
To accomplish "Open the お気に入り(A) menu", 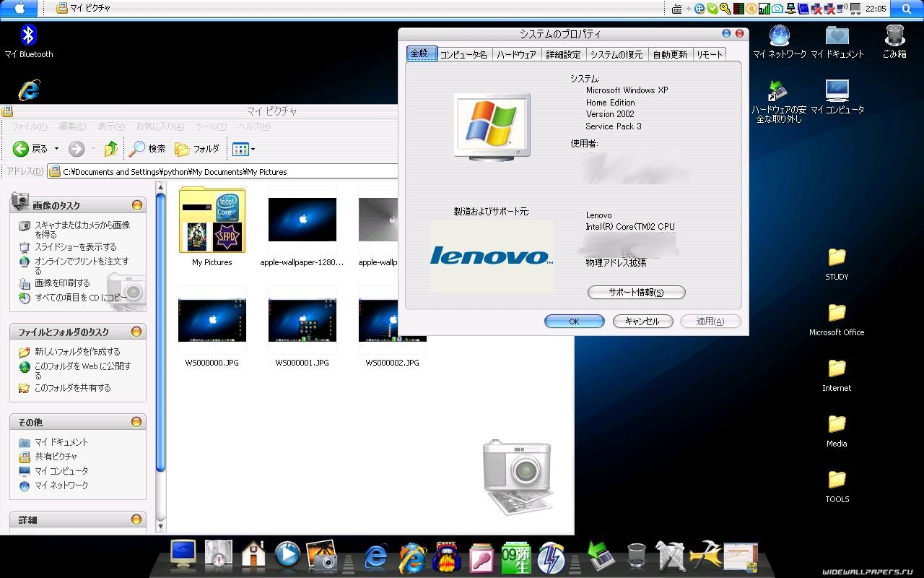I will point(160,126).
